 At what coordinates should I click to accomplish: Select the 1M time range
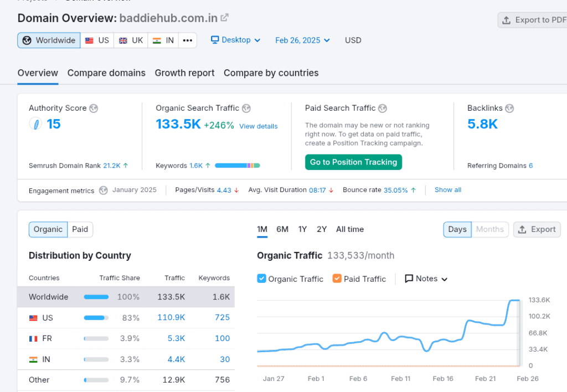click(x=262, y=229)
